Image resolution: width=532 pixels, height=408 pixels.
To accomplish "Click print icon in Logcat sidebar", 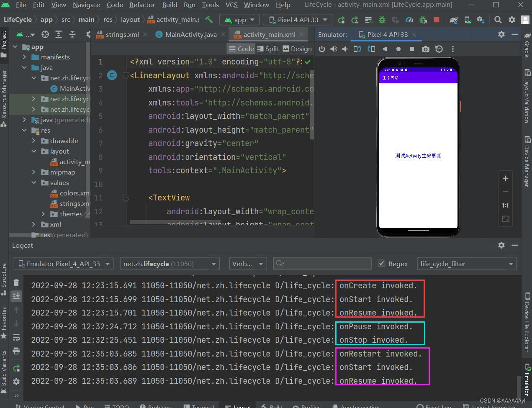I will pyautogui.click(x=16, y=351).
